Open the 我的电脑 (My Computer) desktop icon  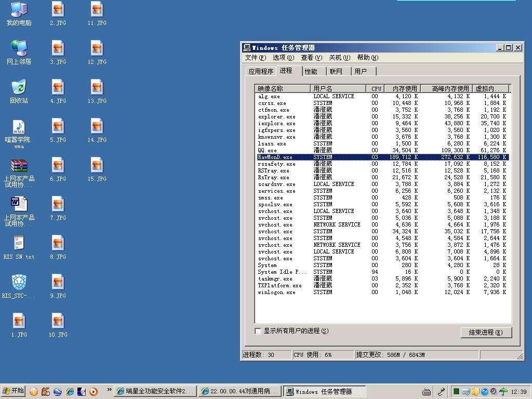pyautogui.click(x=19, y=10)
